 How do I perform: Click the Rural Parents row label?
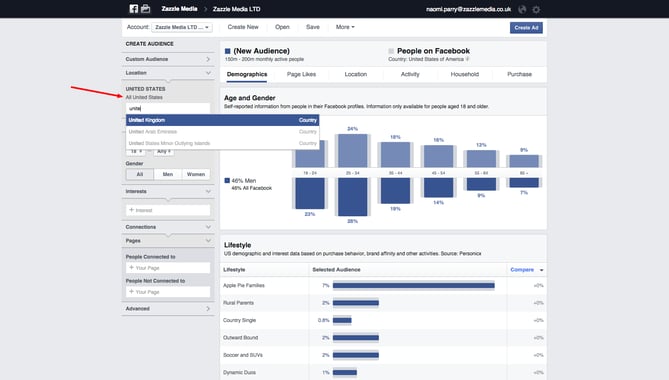(x=238, y=303)
